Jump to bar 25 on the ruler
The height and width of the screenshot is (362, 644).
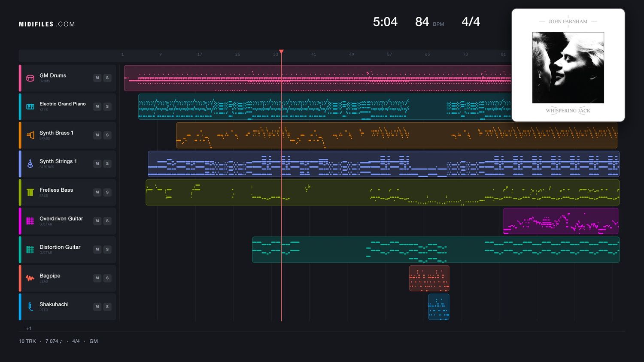(x=237, y=54)
